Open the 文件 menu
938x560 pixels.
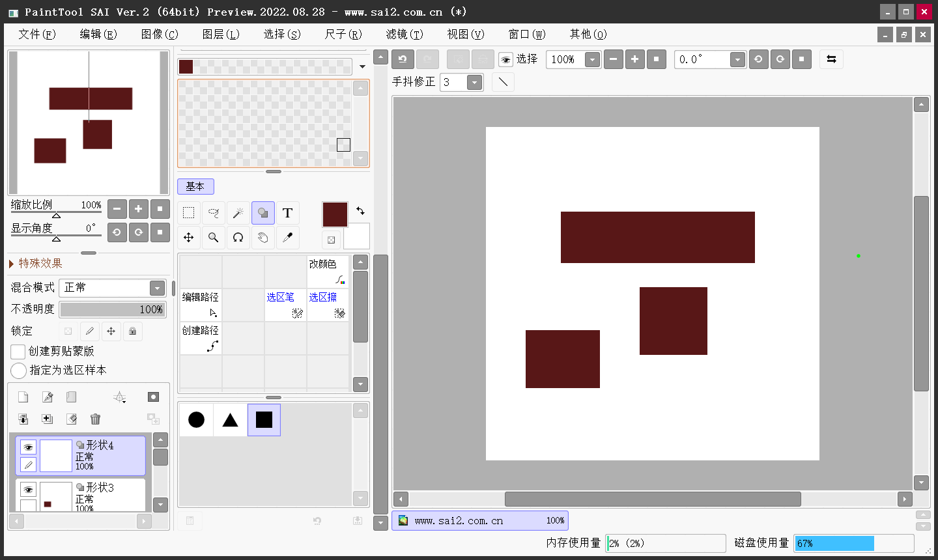point(37,34)
